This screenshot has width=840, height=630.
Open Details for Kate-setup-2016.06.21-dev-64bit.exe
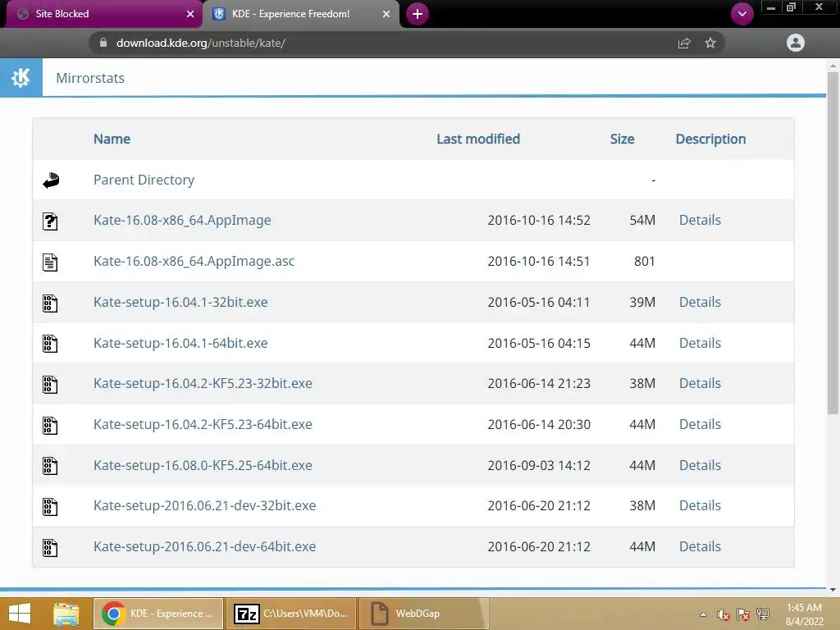click(x=700, y=546)
